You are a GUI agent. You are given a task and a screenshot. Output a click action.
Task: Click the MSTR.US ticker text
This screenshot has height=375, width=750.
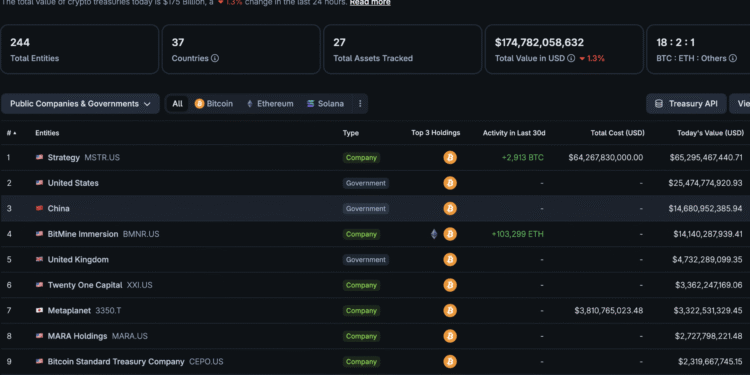(x=102, y=157)
